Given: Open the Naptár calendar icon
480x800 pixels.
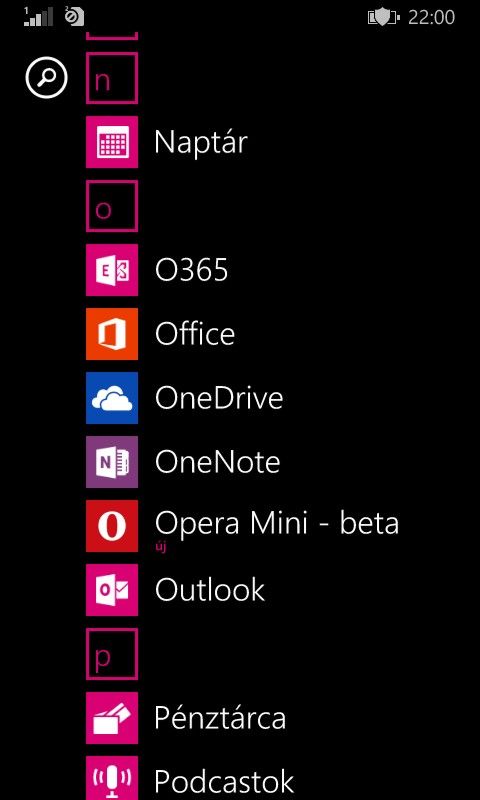Looking at the screenshot, I should 112,142.
